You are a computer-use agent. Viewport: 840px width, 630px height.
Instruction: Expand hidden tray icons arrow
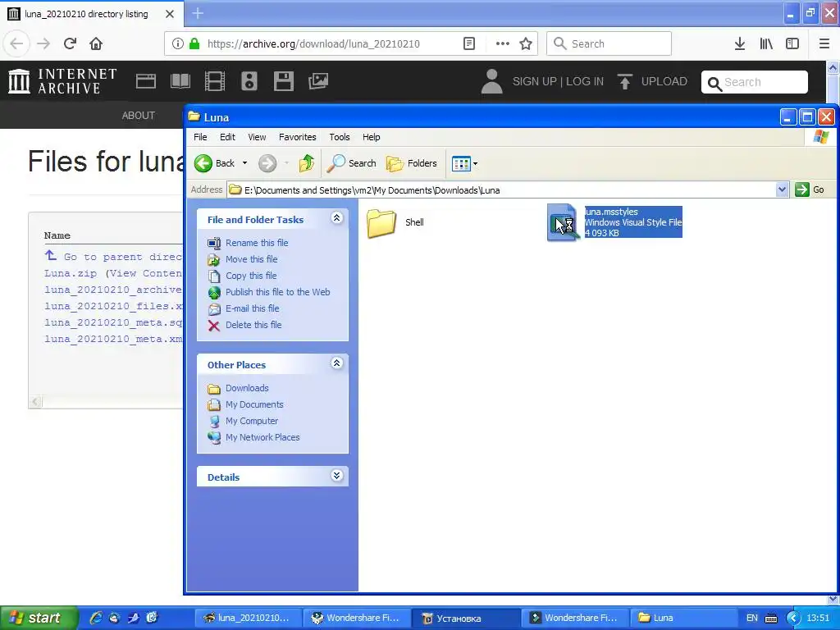[793, 618]
